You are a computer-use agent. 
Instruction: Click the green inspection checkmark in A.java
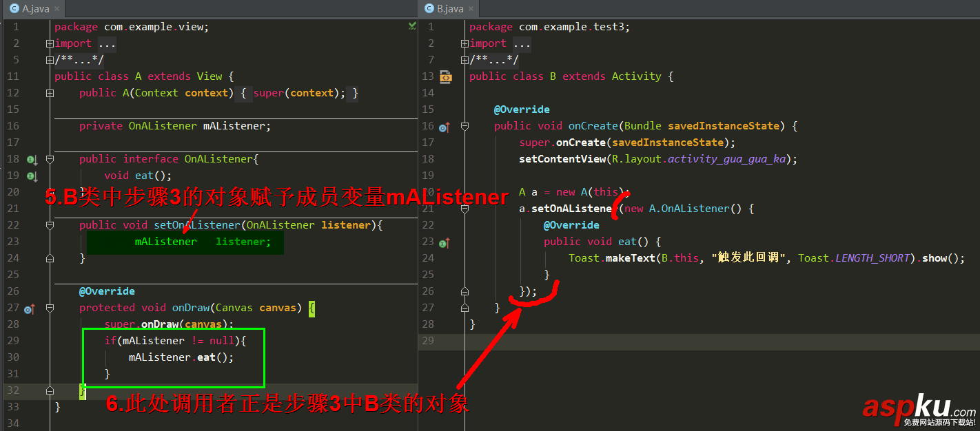(411, 26)
